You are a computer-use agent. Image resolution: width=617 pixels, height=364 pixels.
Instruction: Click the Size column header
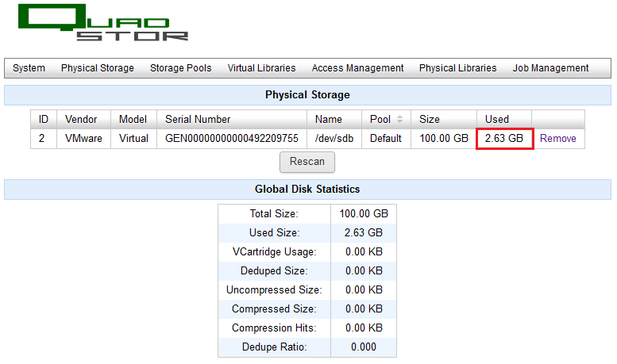point(444,119)
